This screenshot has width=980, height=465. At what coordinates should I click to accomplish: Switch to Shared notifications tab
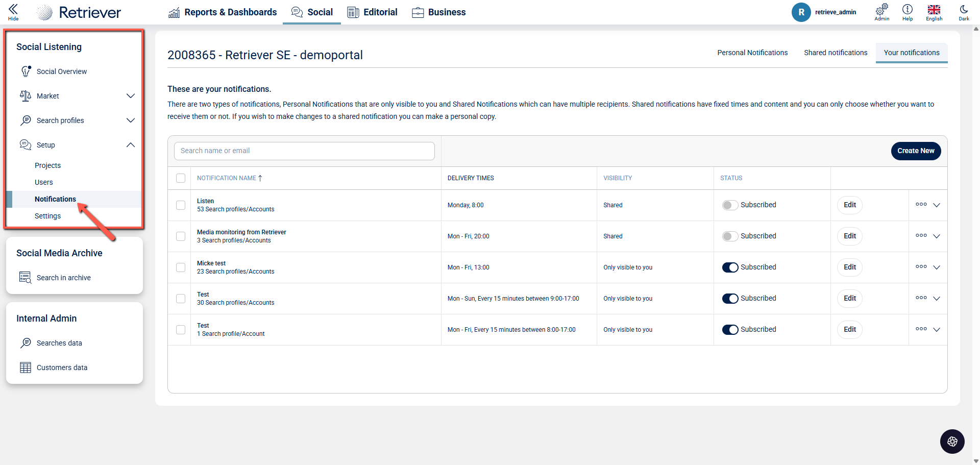(836, 53)
